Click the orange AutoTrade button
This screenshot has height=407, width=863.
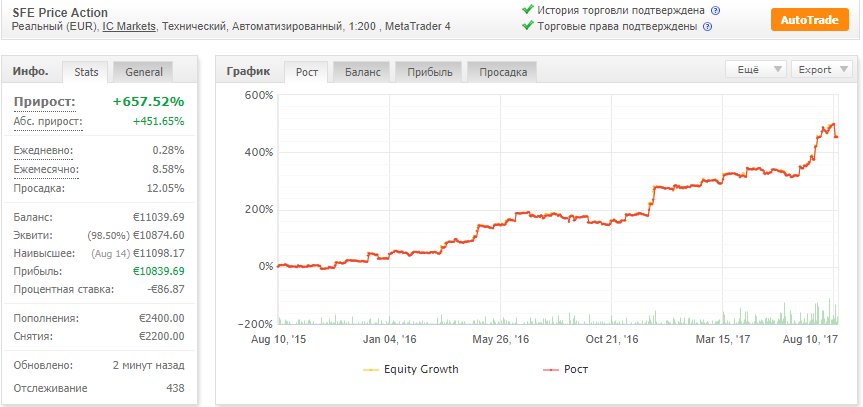[810, 20]
